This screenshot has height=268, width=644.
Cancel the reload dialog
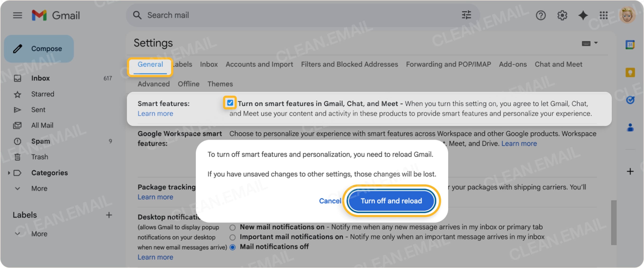[330, 201]
